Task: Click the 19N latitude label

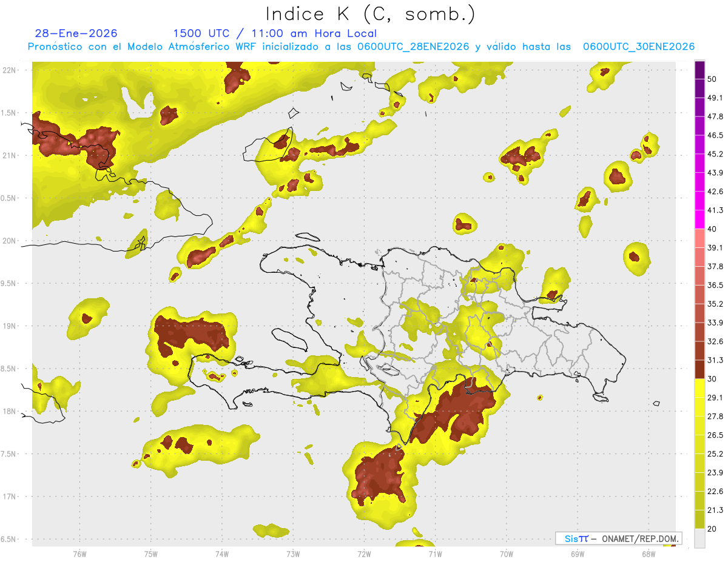Action: [x=8, y=326]
